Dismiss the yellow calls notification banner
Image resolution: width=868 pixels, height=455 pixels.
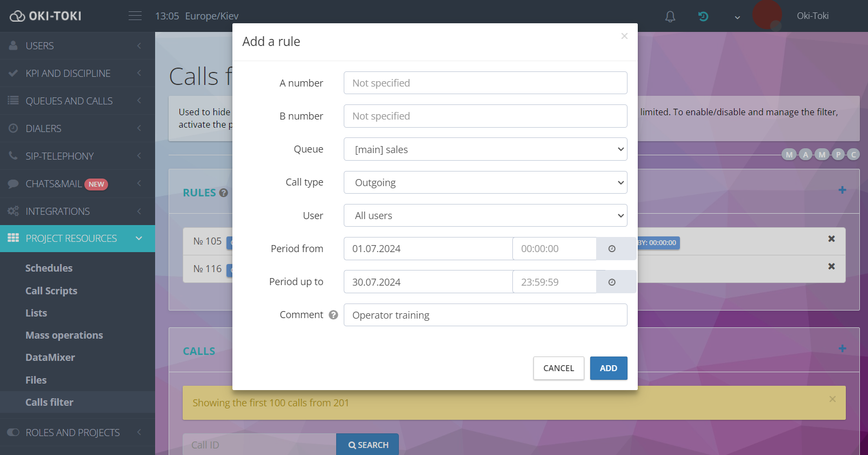click(x=832, y=399)
